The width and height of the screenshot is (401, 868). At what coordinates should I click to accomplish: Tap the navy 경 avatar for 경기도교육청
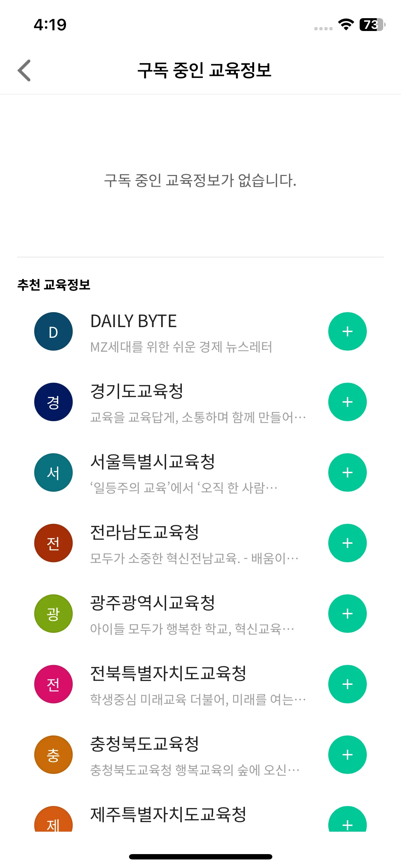pyautogui.click(x=53, y=402)
